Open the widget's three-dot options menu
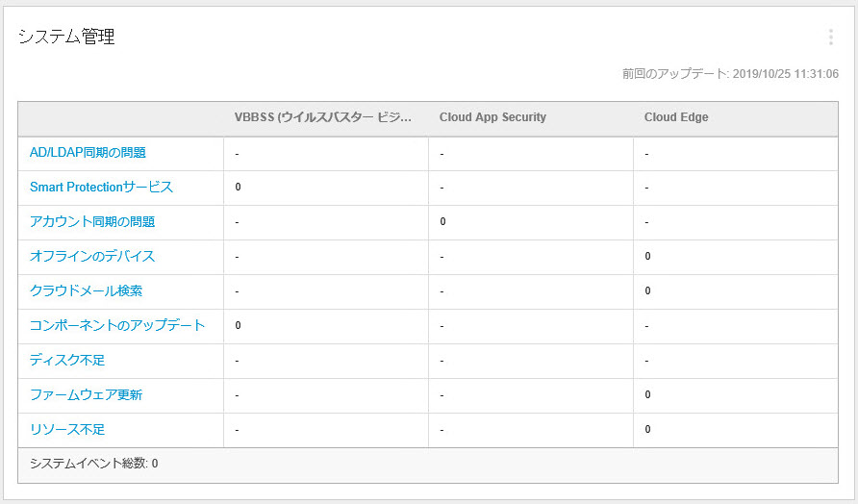This screenshot has height=504, width=858. 830,38
